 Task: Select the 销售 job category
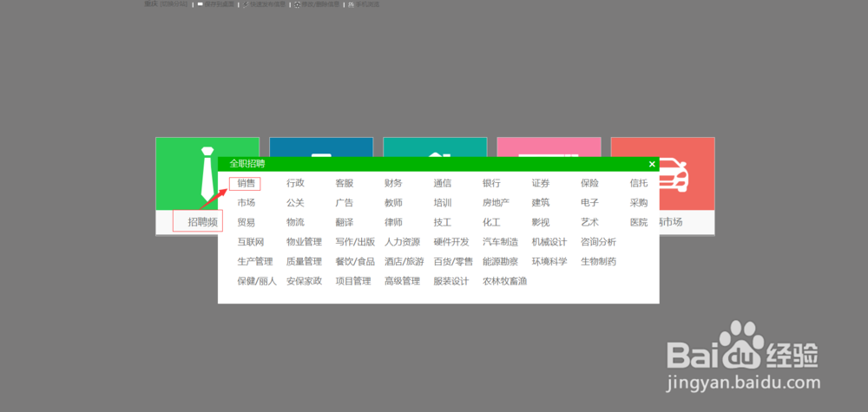(x=247, y=183)
